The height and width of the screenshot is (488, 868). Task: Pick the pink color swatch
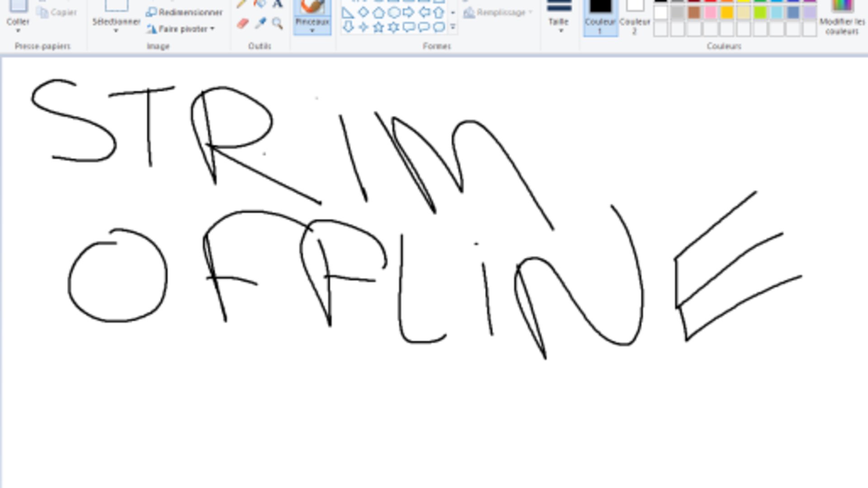pyautogui.click(x=710, y=13)
